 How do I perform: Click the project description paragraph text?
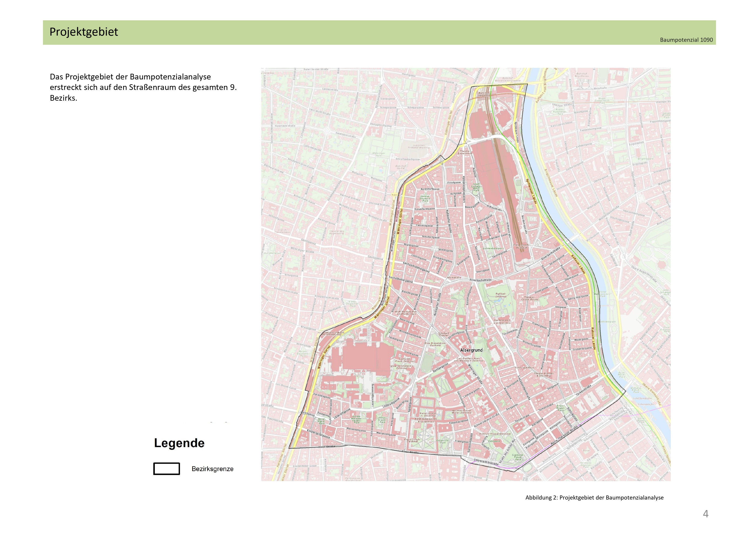click(x=143, y=87)
